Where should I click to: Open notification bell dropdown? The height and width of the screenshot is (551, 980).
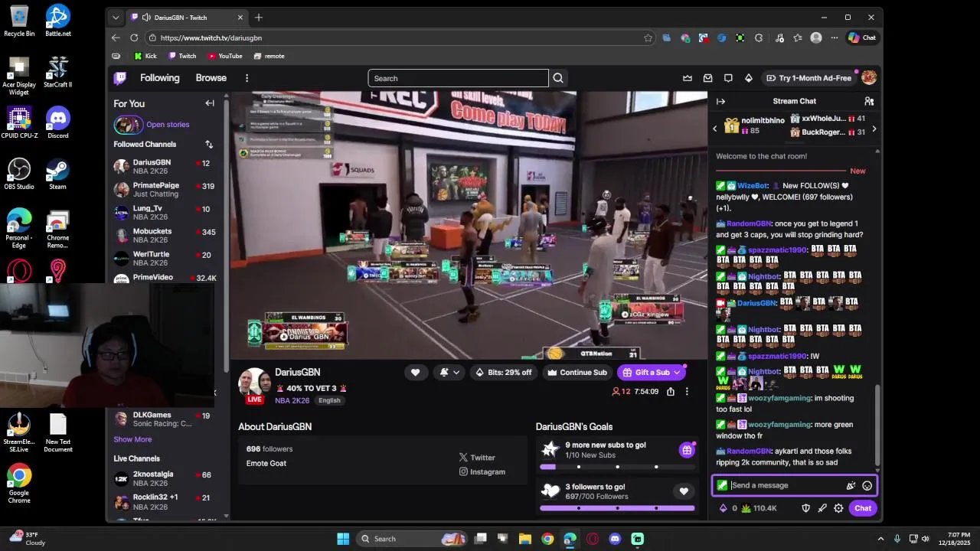449,373
